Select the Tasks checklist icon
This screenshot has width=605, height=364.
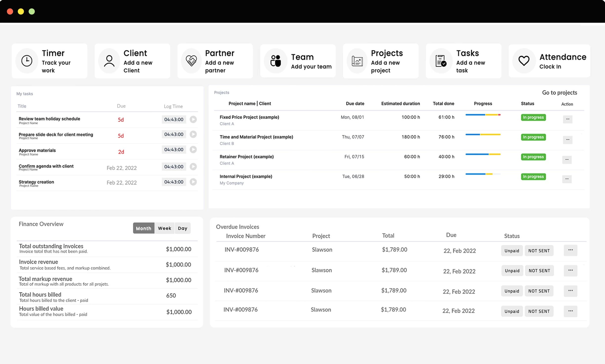coord(441,61)
